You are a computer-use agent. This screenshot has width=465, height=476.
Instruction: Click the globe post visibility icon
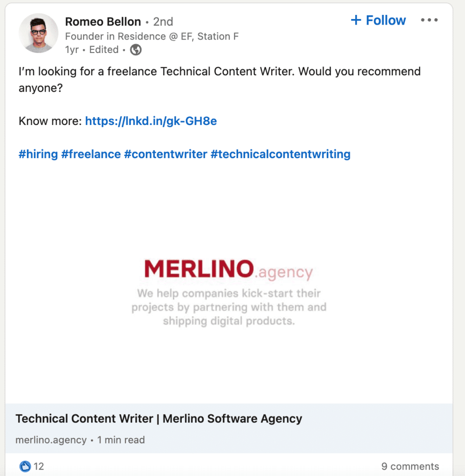(x=135, y=50)
